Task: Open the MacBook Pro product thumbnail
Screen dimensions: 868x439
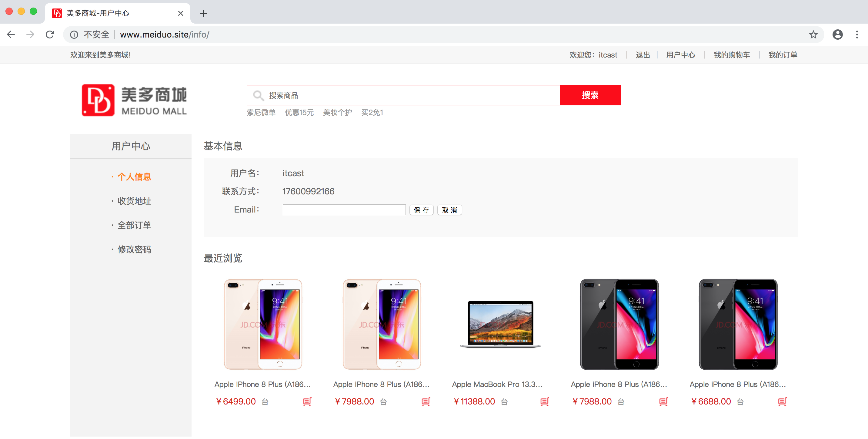Action: coord(500,324)
